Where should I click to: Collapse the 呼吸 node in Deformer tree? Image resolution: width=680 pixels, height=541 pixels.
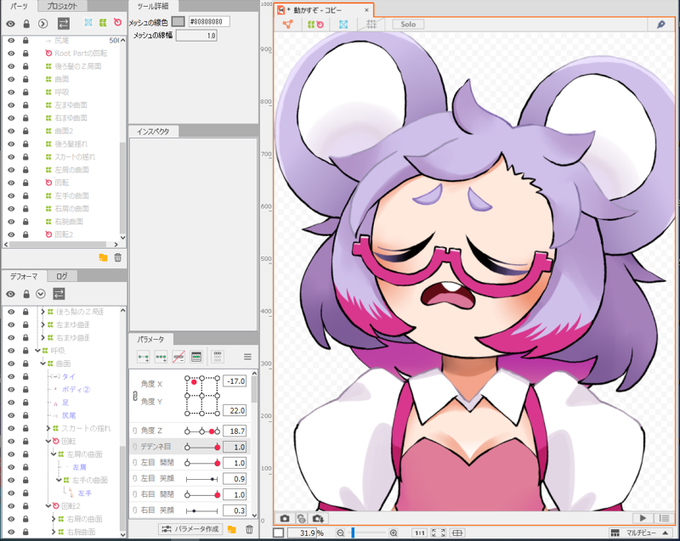pyautogui.click(x=38, y=351)
